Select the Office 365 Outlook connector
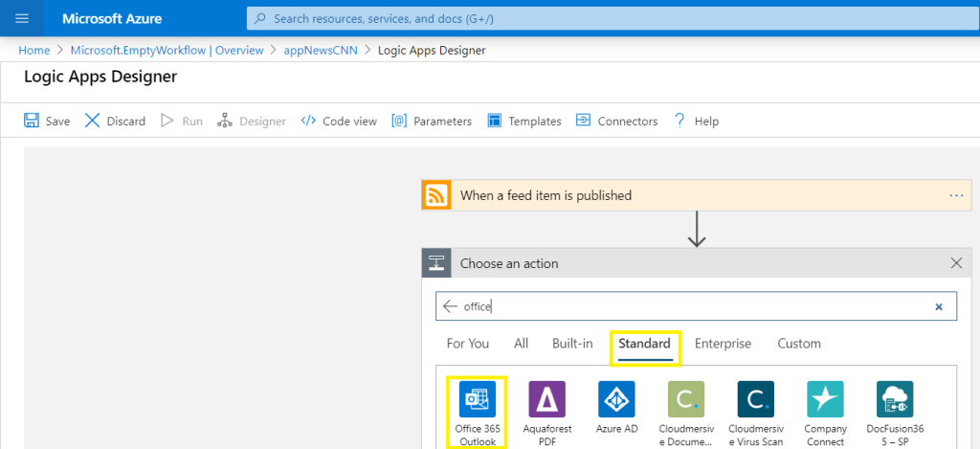The height and width of the screenshot is (449, 980). point(477,399)
